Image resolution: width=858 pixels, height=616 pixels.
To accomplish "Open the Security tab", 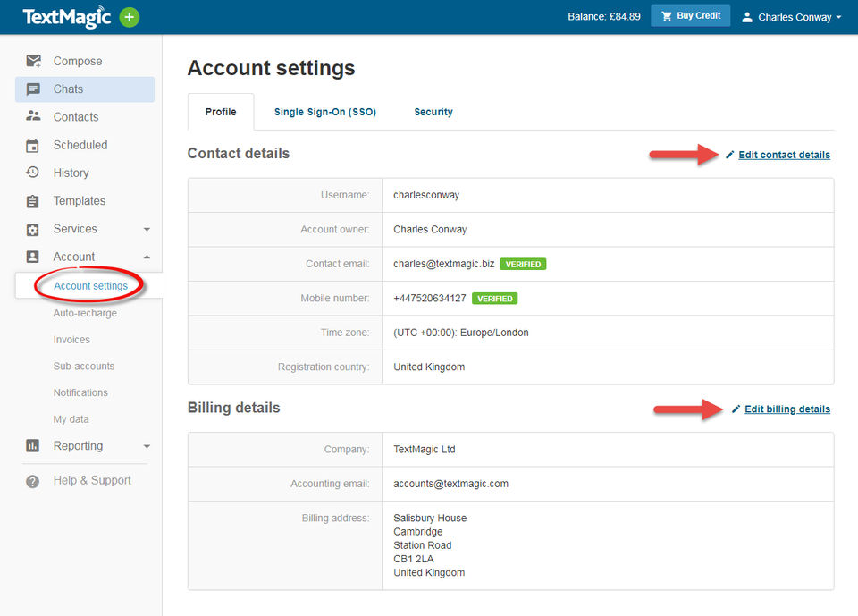I will [433, 112].
